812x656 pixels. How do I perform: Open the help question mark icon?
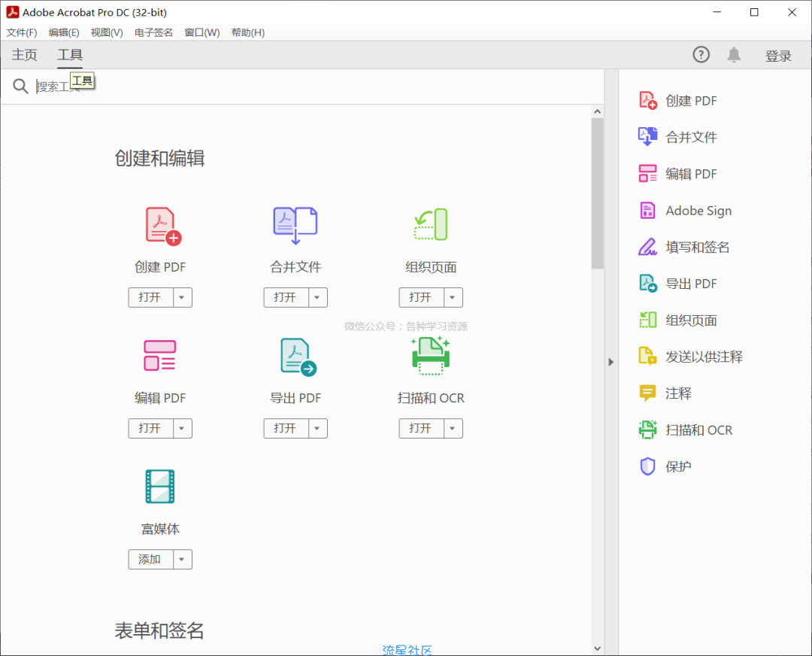pos(701,54)
